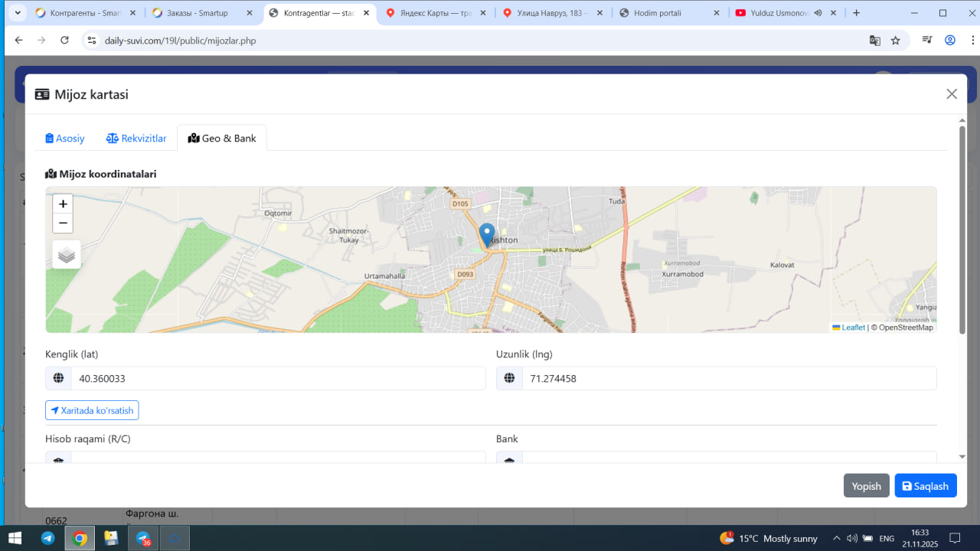Open the map layers control

point(67,255)
